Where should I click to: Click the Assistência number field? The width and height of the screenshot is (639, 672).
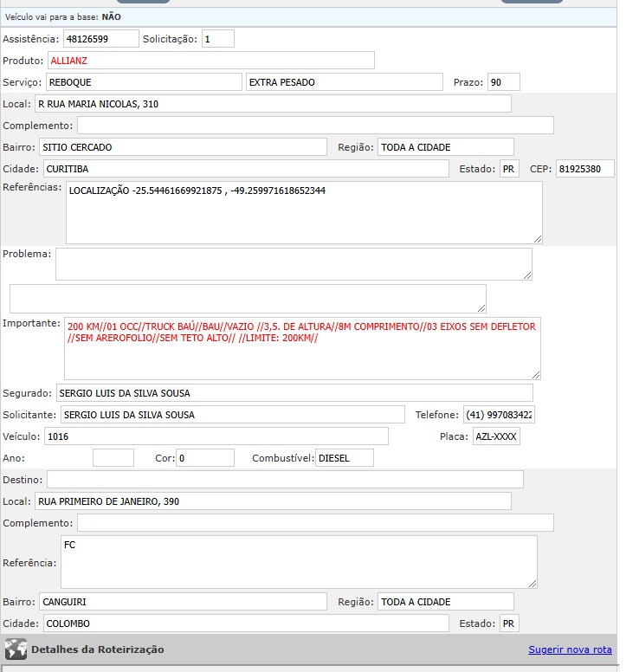click(100, 39)
